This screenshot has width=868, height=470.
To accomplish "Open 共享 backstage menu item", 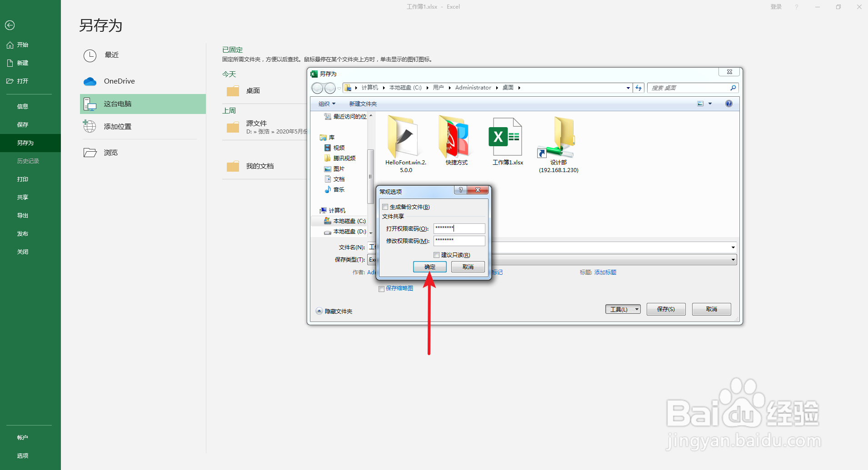I will coord(23,198).
